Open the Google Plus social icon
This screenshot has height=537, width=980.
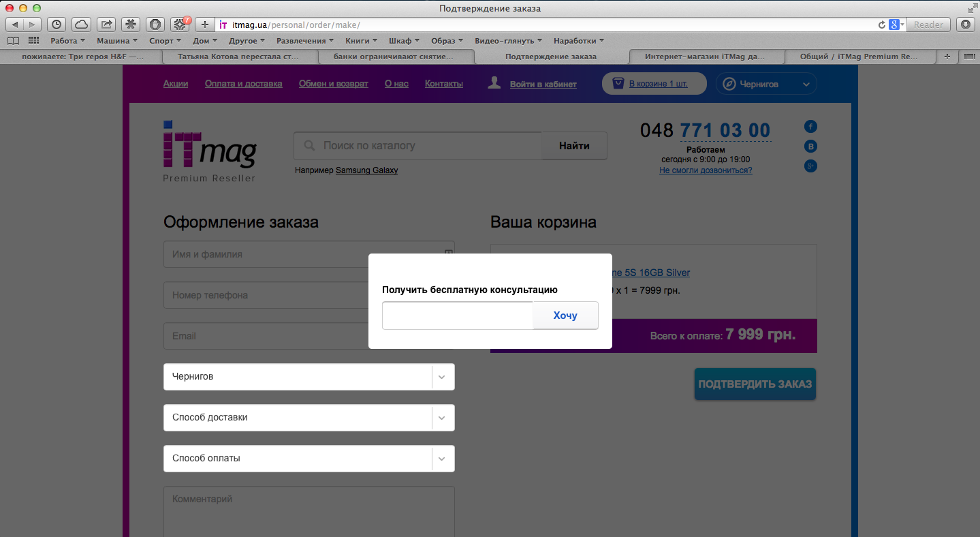[x=810, y=166]
